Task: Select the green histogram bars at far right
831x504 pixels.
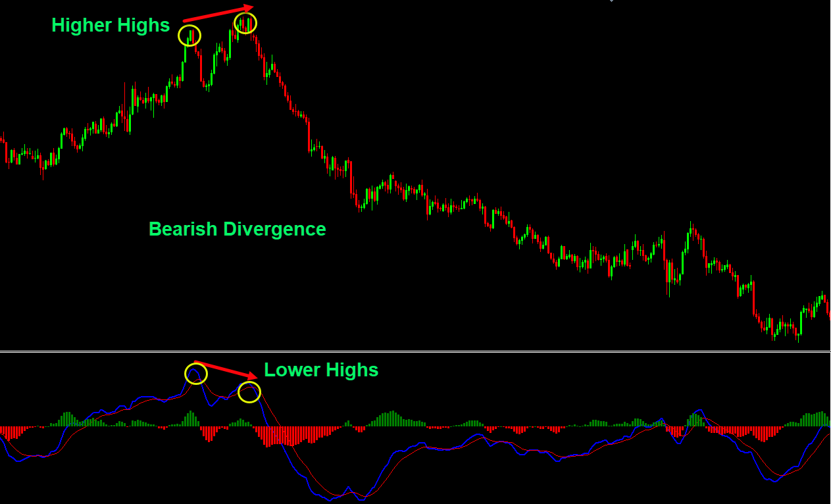Action: [816, 418]
